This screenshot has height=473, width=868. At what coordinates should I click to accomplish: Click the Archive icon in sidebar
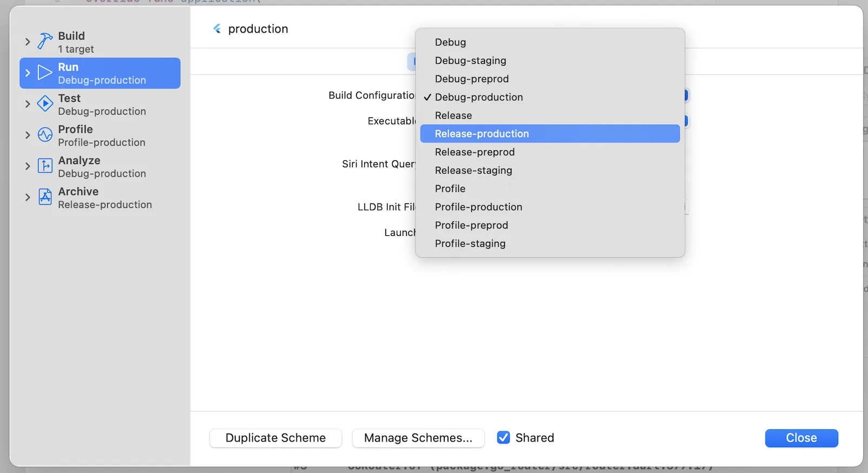pyautogui.click(x=45, y=197)
